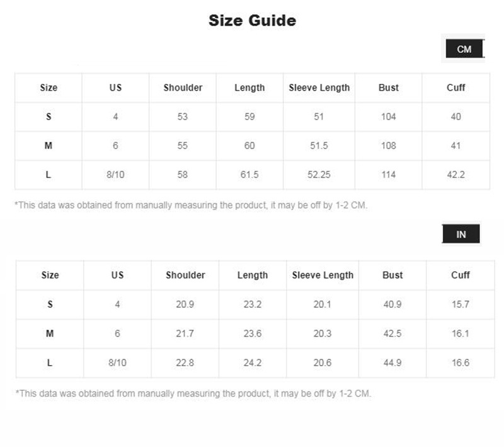Select the Sleeve Length header in the inch table

click(x=323, y=275)
